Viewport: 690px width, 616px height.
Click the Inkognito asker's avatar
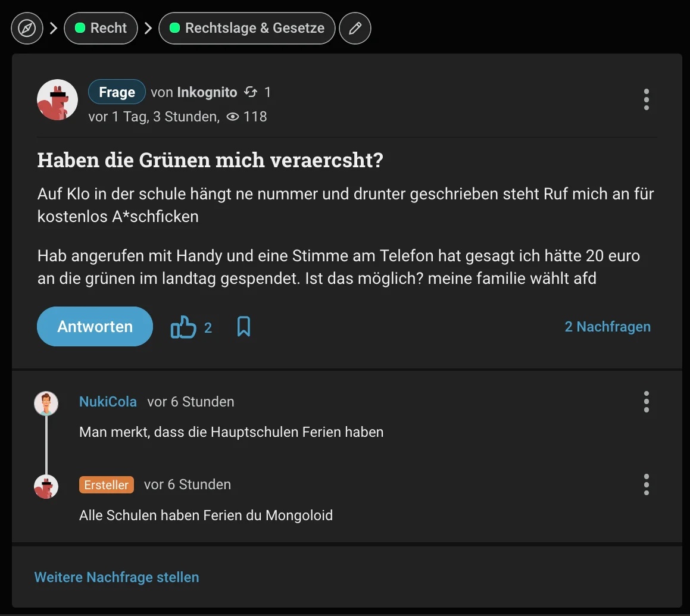57,100
